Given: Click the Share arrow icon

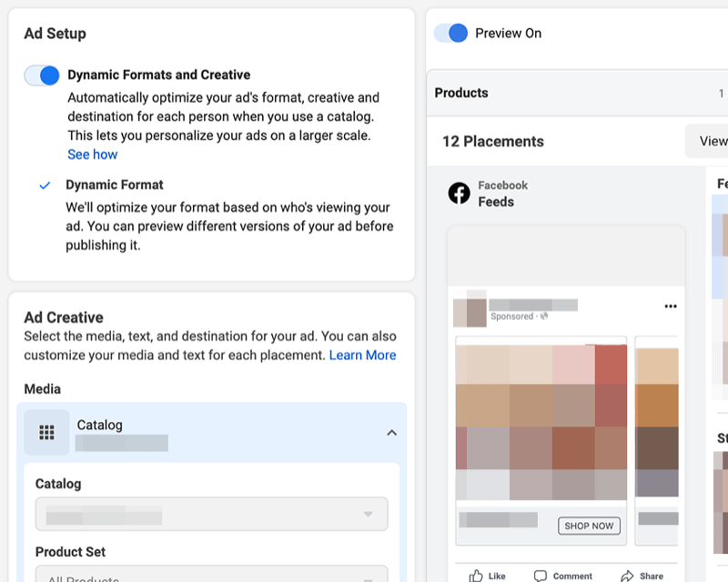Looking at the screenshot, I should coord(627,576).
